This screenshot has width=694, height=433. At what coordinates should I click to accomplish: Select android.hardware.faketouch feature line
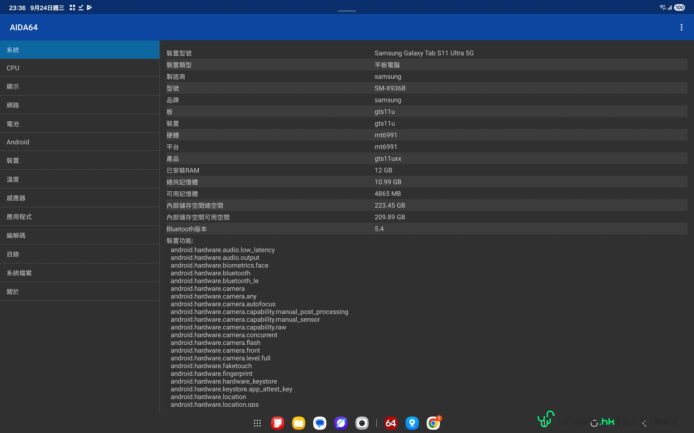[211, 366]
